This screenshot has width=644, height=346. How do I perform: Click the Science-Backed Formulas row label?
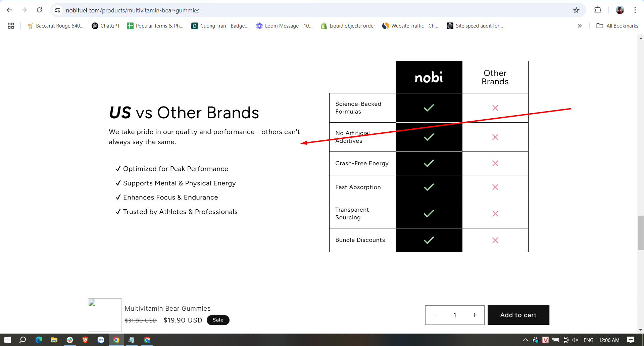point(358,108)
